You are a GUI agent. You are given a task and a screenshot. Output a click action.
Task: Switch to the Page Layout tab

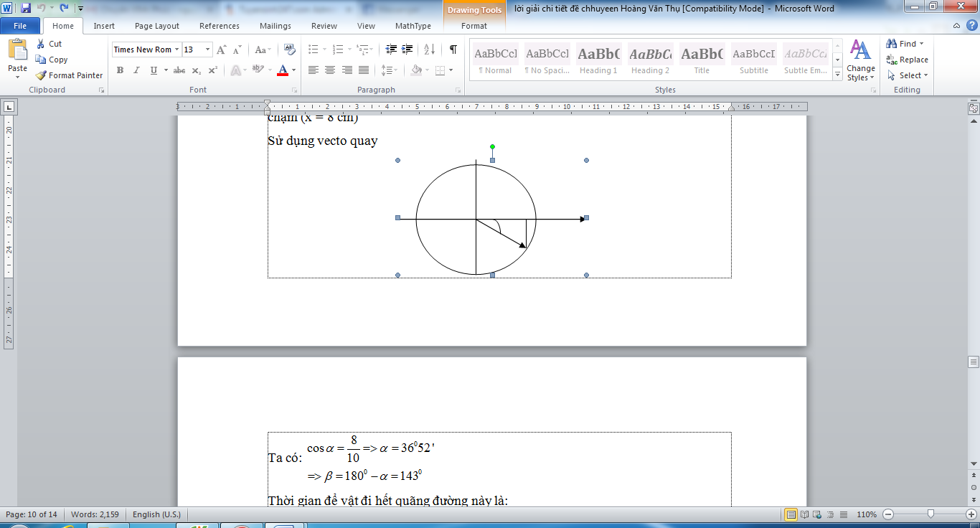pyautogui.click(x=157, y=26)
